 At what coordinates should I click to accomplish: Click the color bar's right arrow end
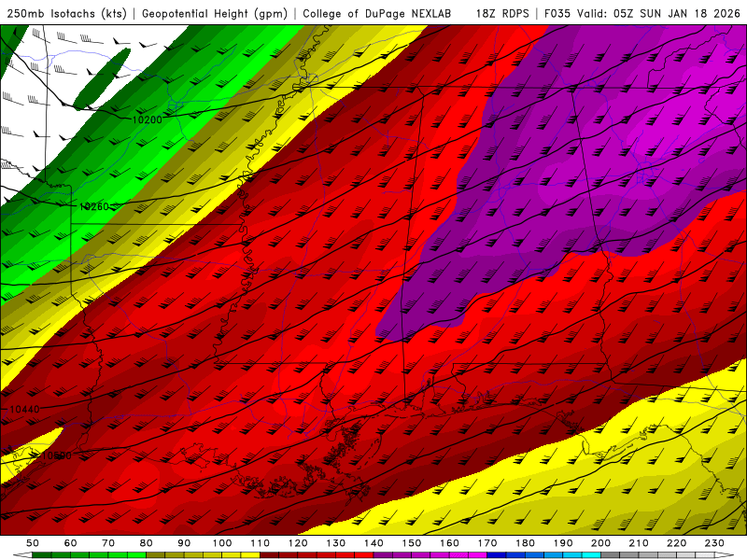coord(725,555)
